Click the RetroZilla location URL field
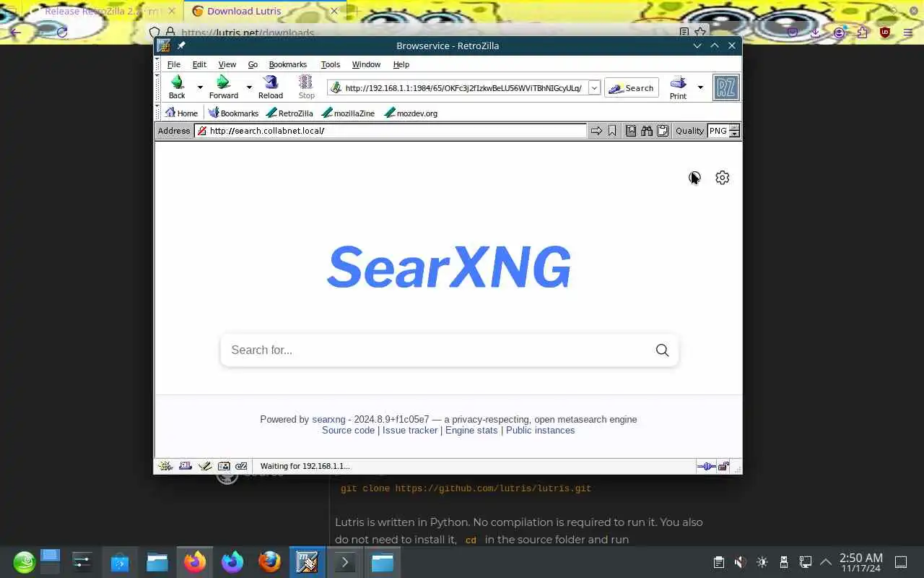 pyautogui.click(x=462, y=87)
